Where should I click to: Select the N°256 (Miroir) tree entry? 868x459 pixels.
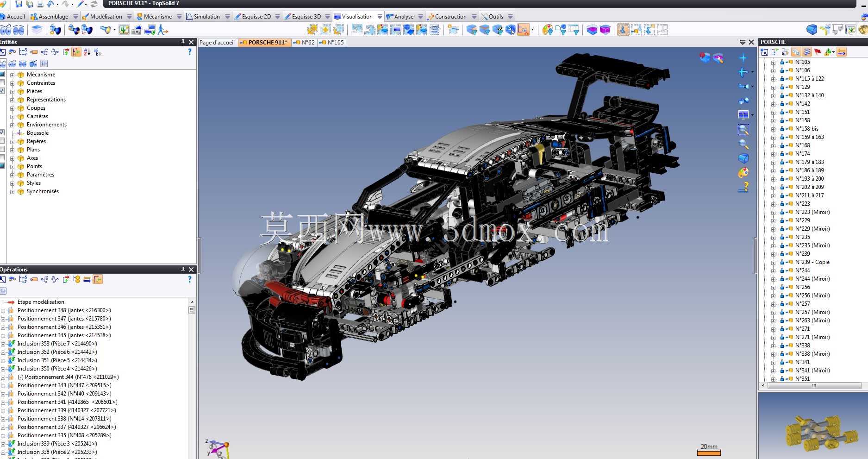(x=812, y=296)
